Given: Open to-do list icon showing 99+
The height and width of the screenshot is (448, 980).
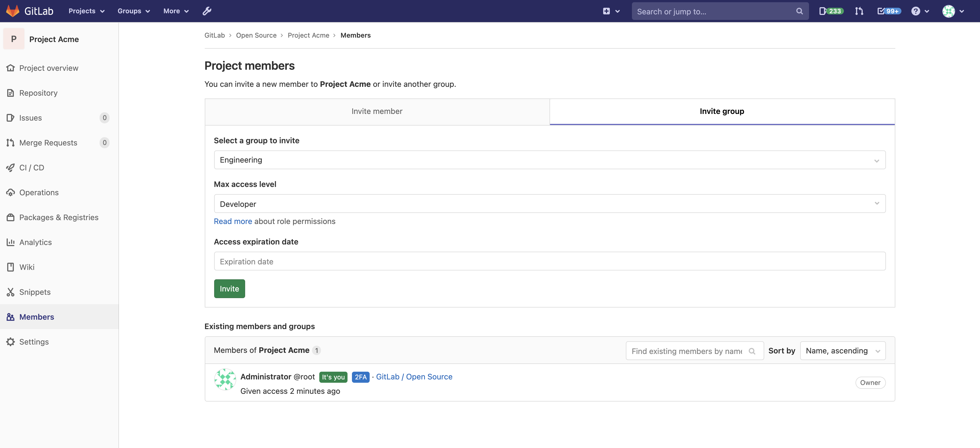Looking at the screenshot, I should [x=889, y=11].
